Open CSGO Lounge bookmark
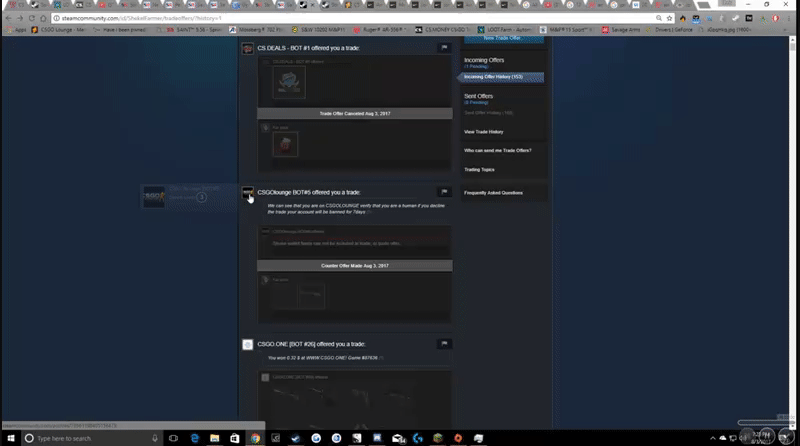The width and height of the screenshot is (800, 446). [59, 30]
